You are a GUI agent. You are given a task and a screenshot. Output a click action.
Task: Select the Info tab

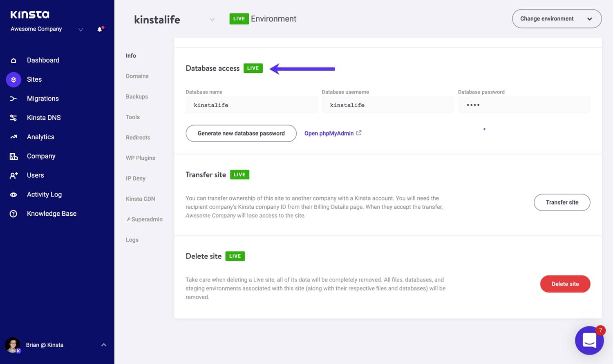pos(131,56)
